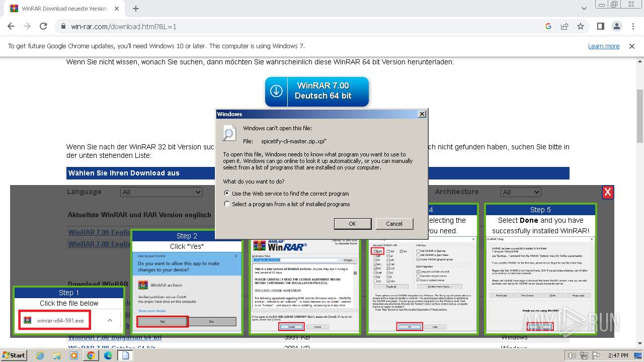
Task: Click the volume icon in the system tray
Action: coord(572,356)
